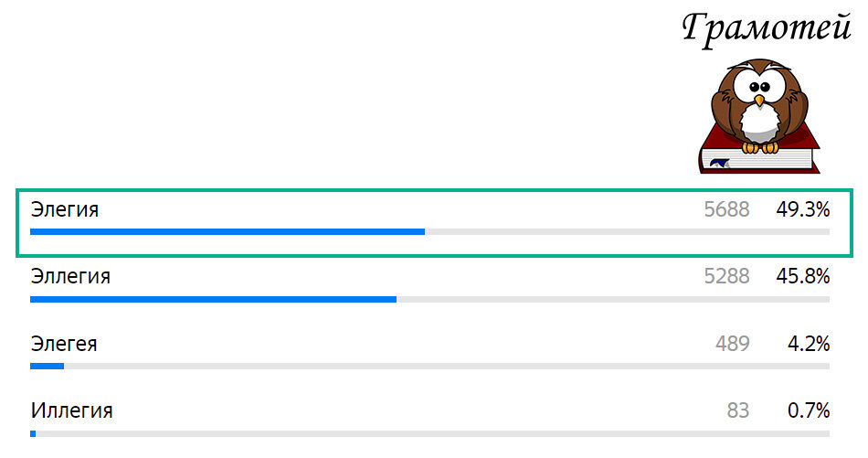The height and width of the screenshot is (458, 868).
Task: Click the 5288 vote count
Action: [727, 276]
